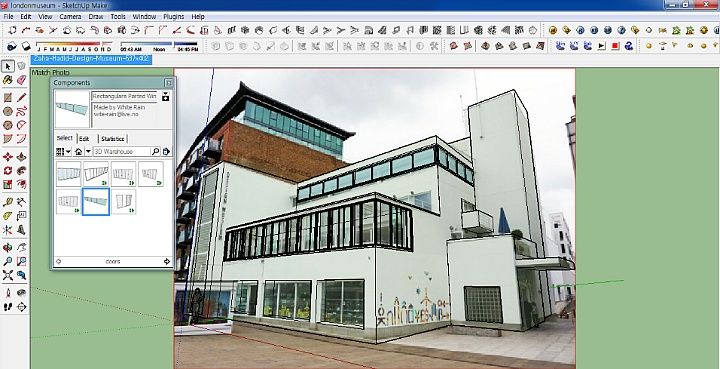This screenshot has width=720, height=369.
Task: Activate the Offset tool
Action: (x=21, y=184)
